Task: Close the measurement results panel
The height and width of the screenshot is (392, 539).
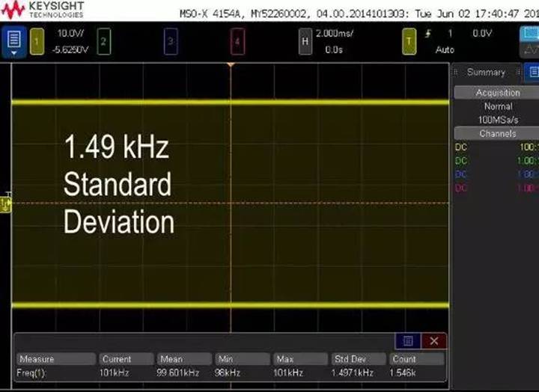Action: [433, 341]
